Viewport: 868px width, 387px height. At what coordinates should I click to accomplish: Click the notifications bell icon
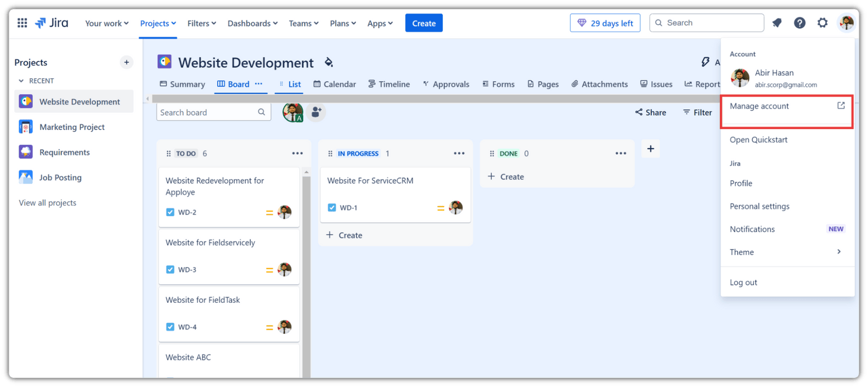777,23
